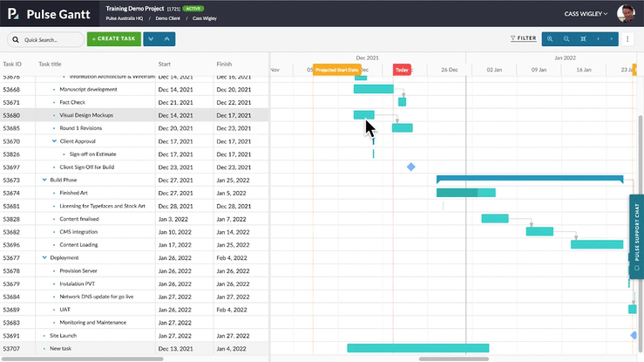
Task: Open the Filter options
Action: [x=523, y=39]
